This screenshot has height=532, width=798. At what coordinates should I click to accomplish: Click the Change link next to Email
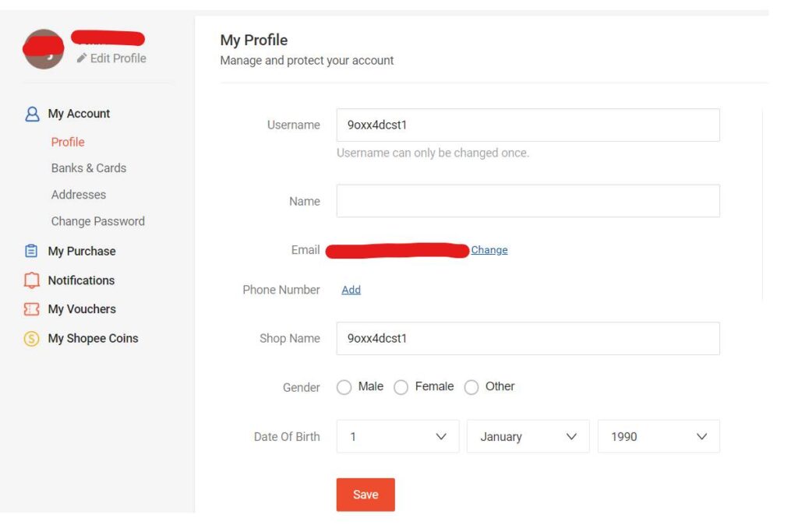click(489, 250)
